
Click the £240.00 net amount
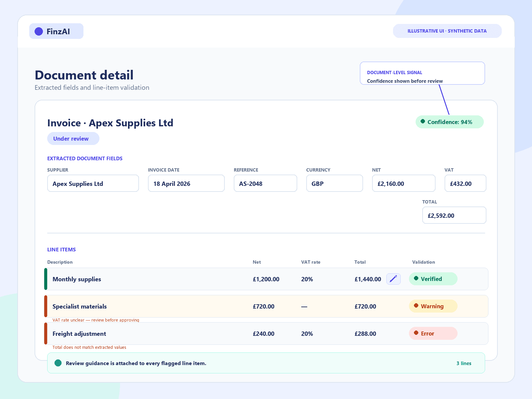pyautogui.click(x=264, y=334)
